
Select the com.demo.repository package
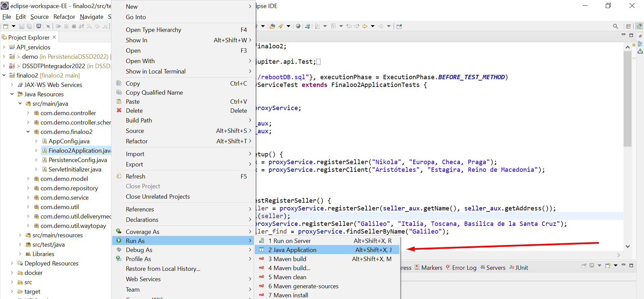point(69,188)
